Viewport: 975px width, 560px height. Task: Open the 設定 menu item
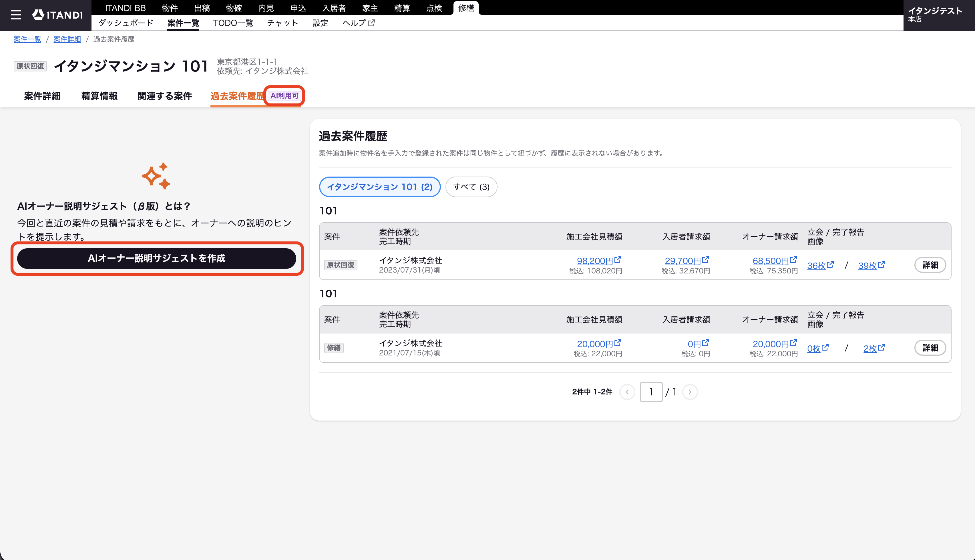321,23
